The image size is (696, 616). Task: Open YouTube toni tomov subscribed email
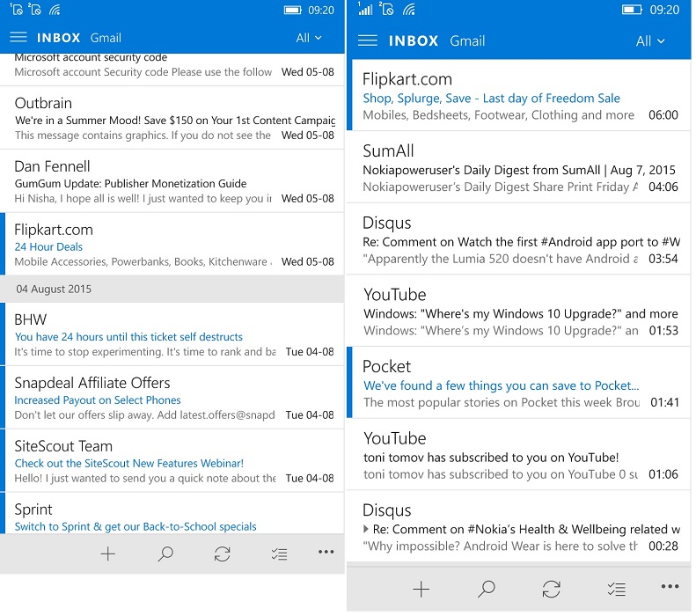point(519,455)
